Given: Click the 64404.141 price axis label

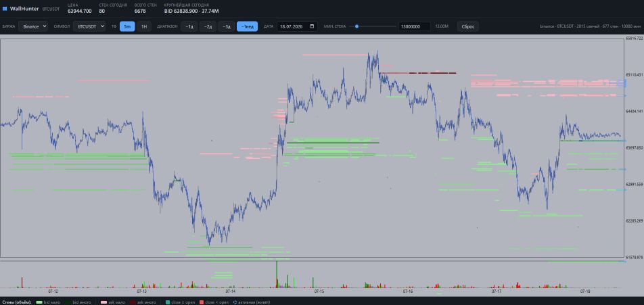Looking at the screenshot, I should 634,111.
